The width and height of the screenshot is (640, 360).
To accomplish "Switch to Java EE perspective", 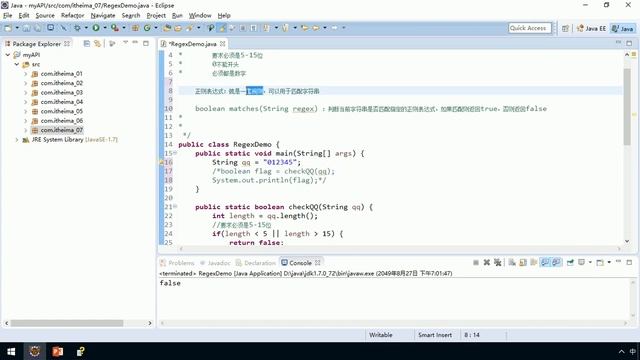I will tap(591, 28).
